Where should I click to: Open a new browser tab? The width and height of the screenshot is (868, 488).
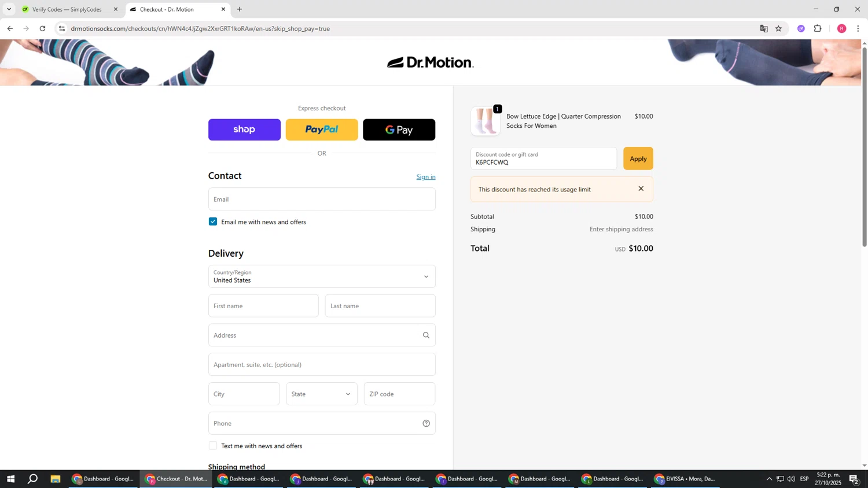(x=240, y=9)
